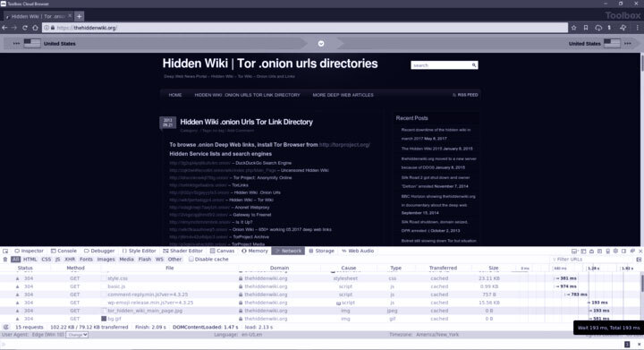Open MORE DEEP WEB ARTICLES menu link
Screen dimensions: 644x350
point(343,95)
